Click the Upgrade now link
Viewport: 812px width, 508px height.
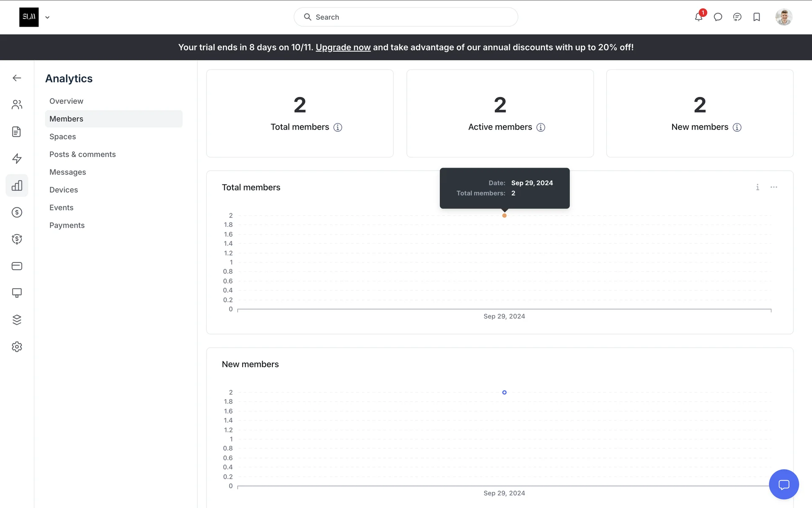343,47
